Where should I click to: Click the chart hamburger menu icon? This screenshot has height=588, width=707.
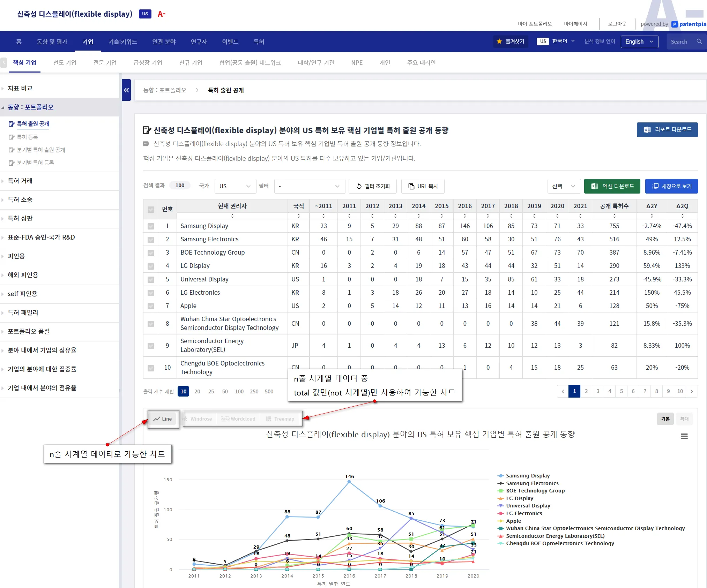tap(684, 436)
